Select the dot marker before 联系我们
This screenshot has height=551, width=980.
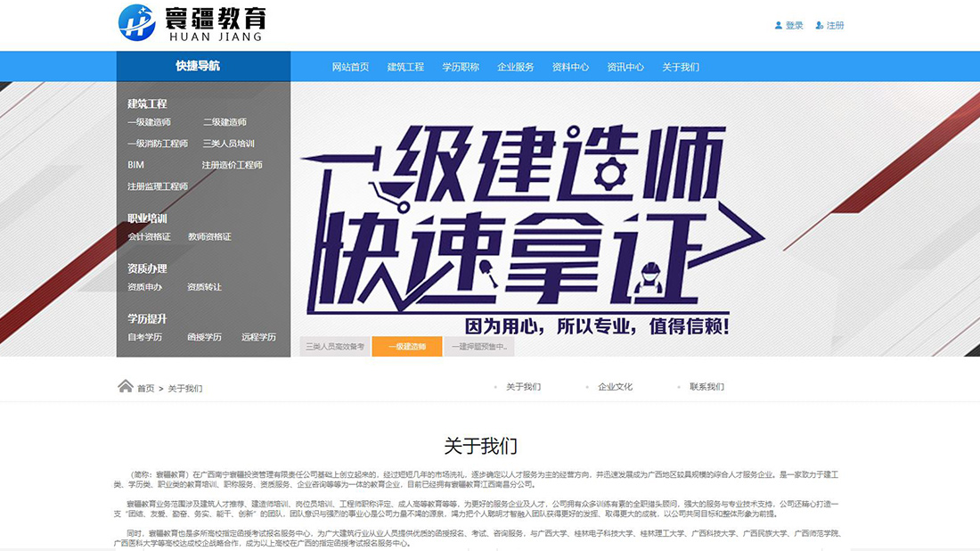[680, 387]
